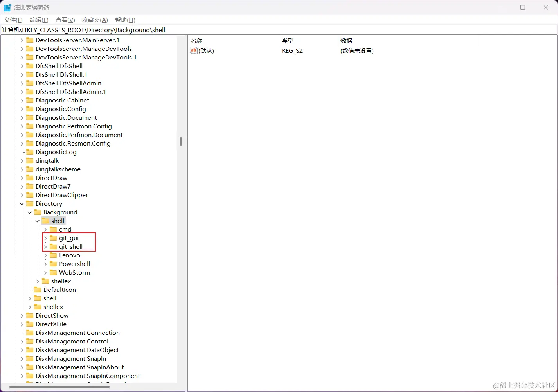Expand the DirectShow key

(22, 315)
